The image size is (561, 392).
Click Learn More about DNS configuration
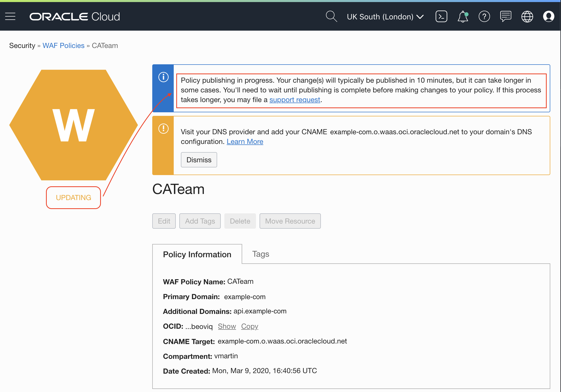point(245,142)
